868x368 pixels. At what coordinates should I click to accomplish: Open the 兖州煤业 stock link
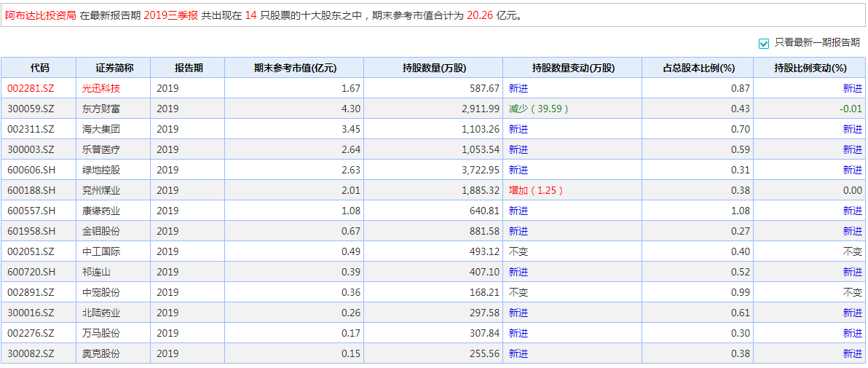point(101,190)
